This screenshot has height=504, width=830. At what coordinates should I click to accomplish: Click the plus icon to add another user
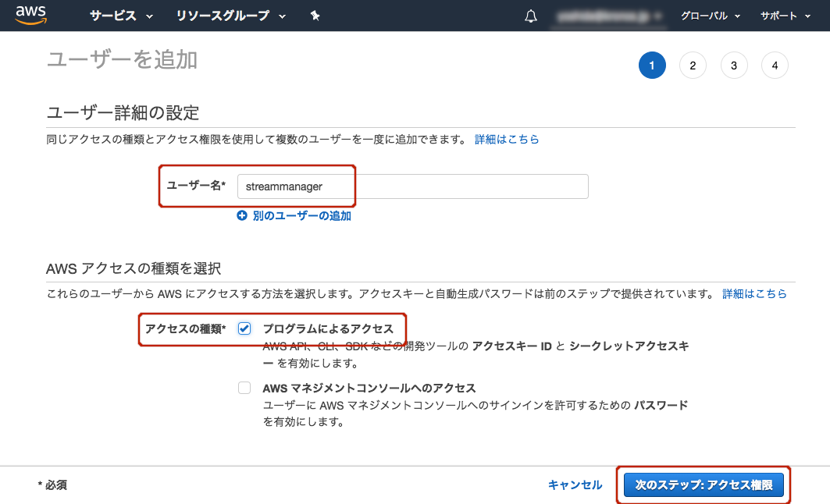pyautogui.click(x=242, y=216)
